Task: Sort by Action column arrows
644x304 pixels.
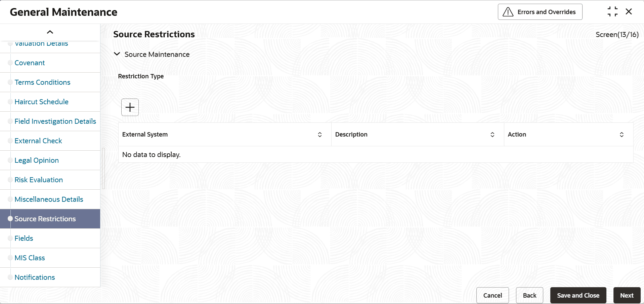Action: pyautogui.click(x=622, y=135)
